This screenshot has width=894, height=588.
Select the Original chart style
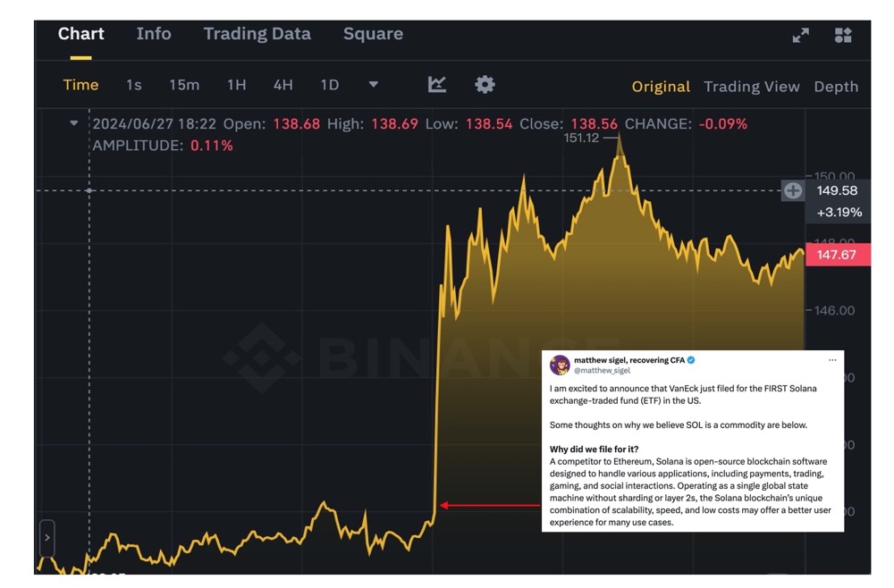click(x=662, y=87)
